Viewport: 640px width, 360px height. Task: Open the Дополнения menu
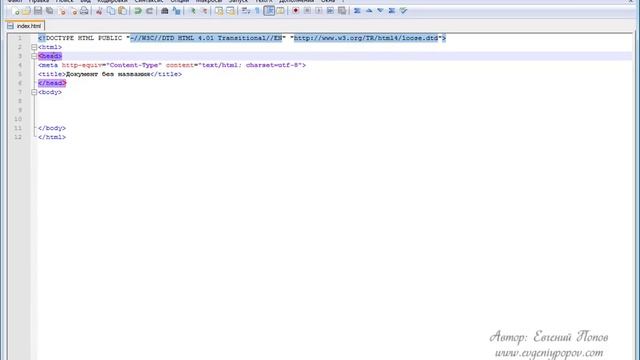(297, 1)
